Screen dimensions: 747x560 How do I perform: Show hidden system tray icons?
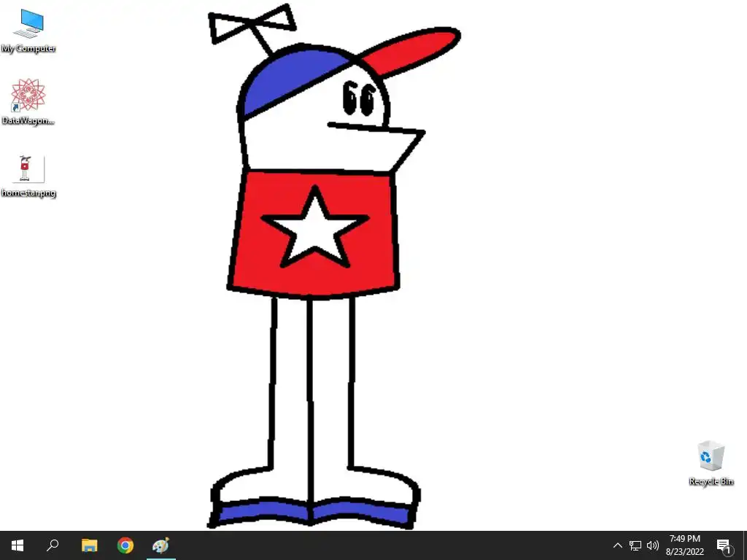coord(617,545)
